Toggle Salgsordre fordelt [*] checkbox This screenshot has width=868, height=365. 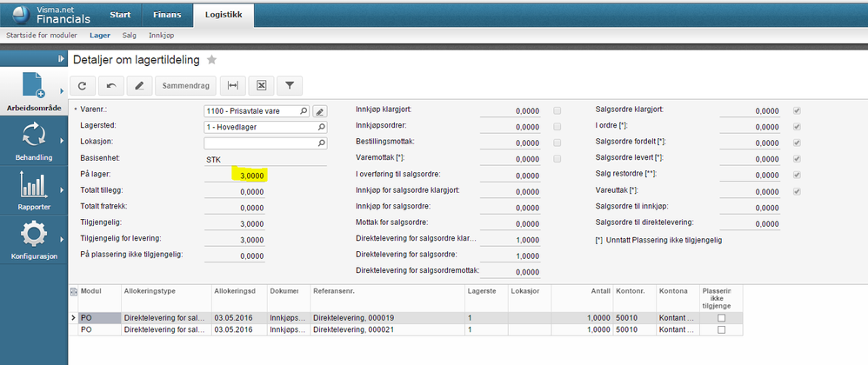tap(797, 143)
